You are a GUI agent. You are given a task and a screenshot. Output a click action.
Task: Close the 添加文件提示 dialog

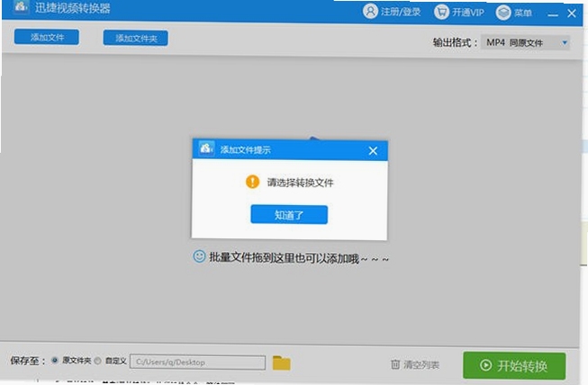click(373, 151)
